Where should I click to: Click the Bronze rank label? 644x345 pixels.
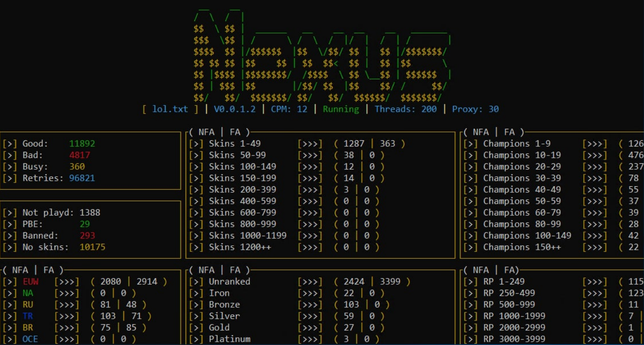coord(224,305)
